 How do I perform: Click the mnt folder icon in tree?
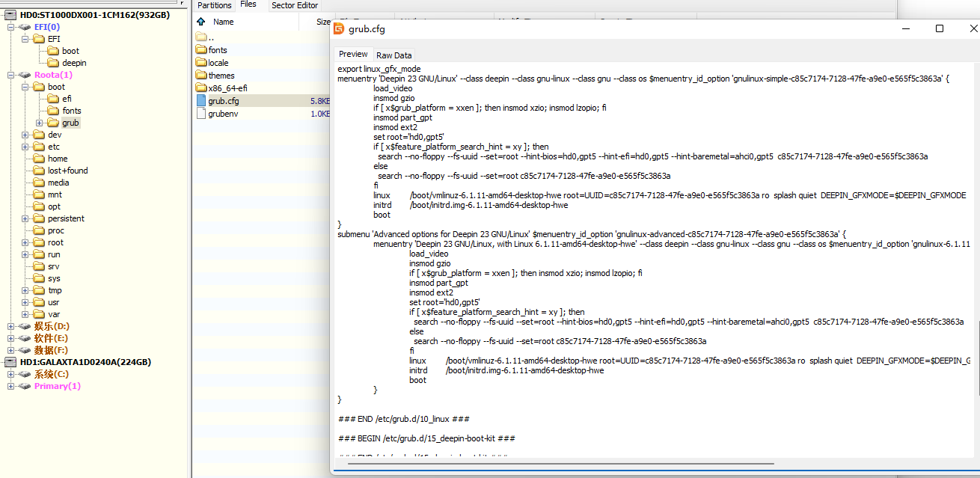[39, 194]
